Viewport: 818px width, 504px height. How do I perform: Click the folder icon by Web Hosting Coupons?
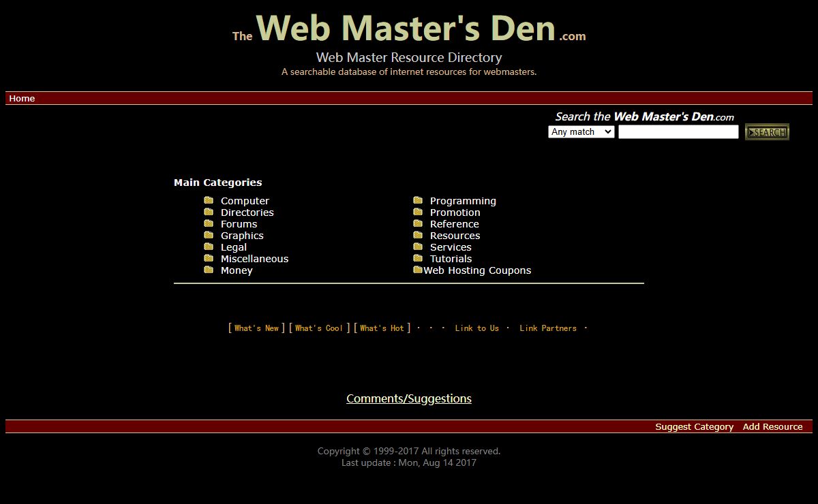[x=418, y=270]
